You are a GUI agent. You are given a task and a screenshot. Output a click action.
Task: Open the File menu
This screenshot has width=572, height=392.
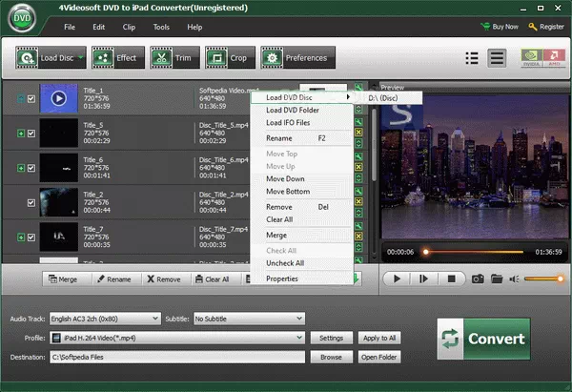pyautogui.click(x=70, y=27)
